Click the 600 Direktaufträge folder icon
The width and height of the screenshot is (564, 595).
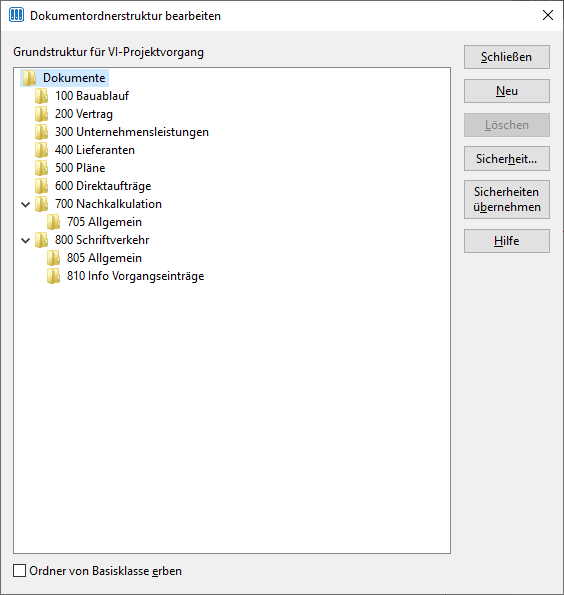coord(41,186)
